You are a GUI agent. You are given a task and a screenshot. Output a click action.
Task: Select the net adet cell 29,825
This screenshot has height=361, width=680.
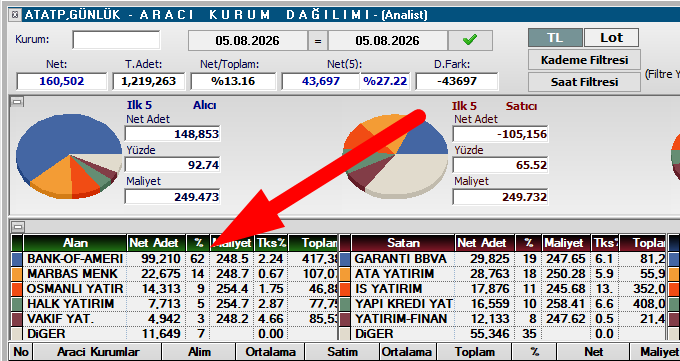(x=484, y=259)
